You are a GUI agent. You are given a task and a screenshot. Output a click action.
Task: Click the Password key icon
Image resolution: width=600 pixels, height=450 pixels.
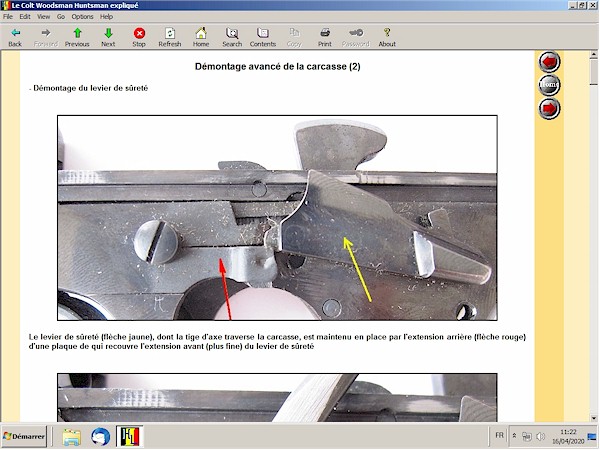355,38
